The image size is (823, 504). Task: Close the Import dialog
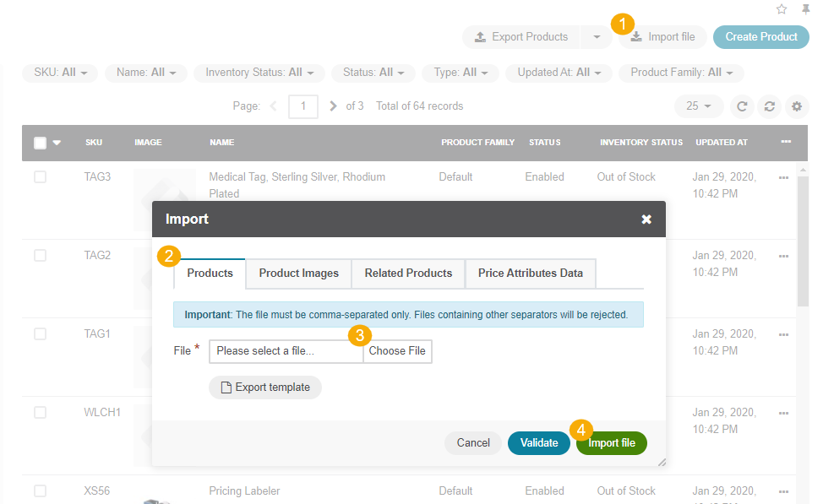(x=646, y=219)
